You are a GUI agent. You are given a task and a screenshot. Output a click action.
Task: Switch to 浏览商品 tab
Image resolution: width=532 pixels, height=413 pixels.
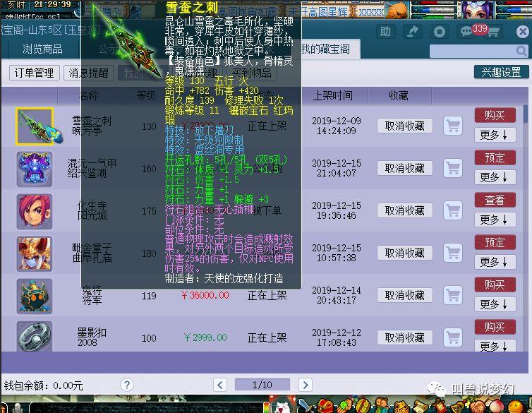click(x=43, y=49)
